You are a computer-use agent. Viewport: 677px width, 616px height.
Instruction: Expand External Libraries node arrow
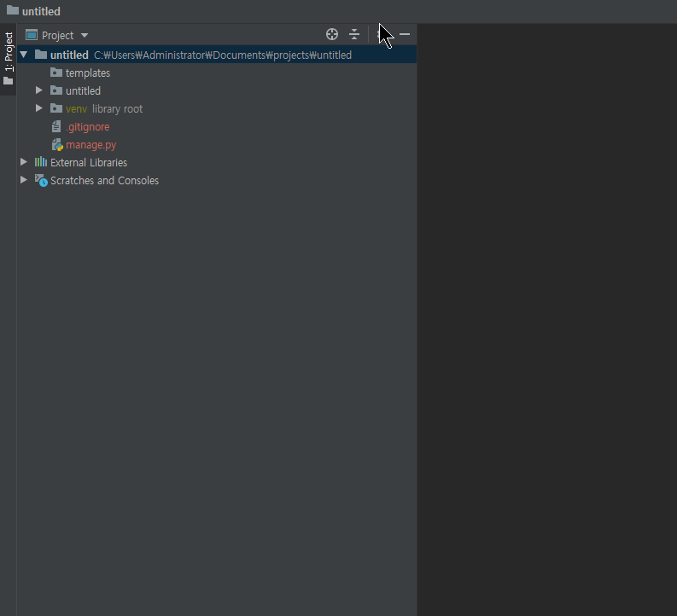pos(24,162)
